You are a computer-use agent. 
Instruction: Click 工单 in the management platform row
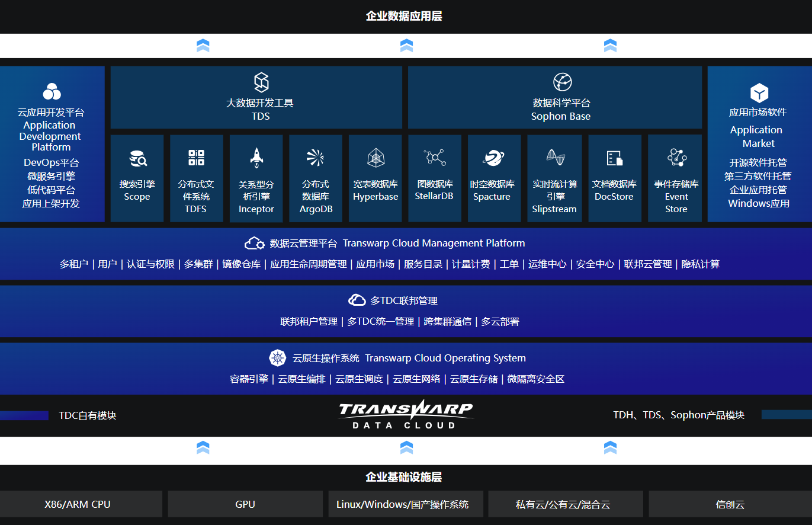(x=509, y=264)
